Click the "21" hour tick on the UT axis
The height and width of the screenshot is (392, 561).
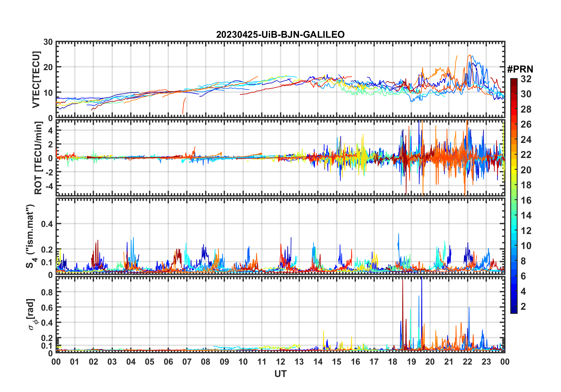pyautogui.click(x=449, y=362)
